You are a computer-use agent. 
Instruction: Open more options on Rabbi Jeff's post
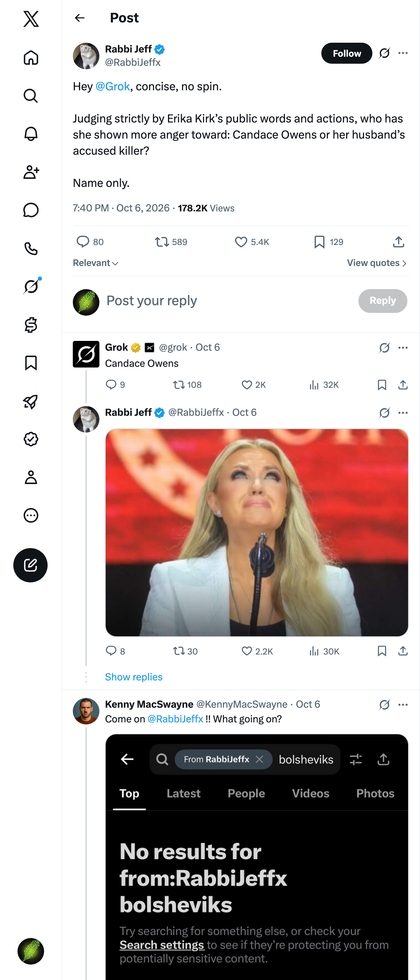[x=403, y=53]
